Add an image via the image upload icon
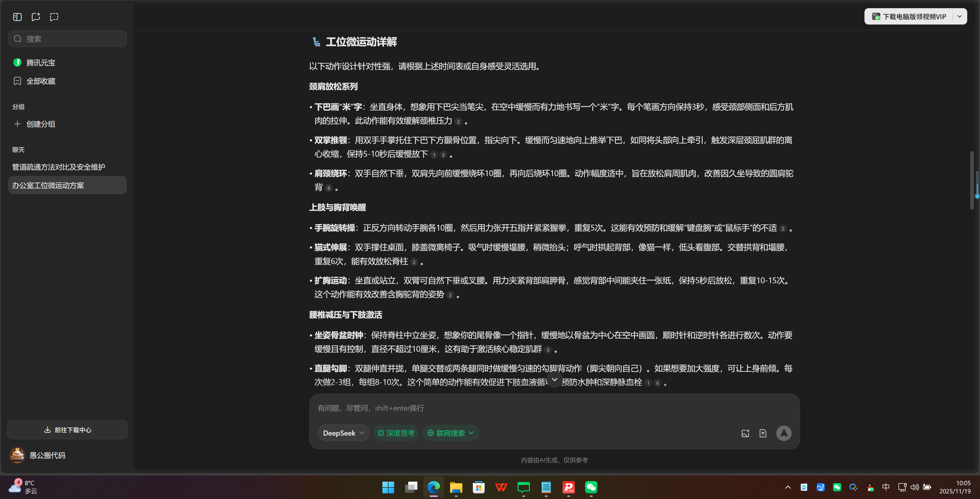The width and height of the screenshot is (980, 499). point(745,433)
